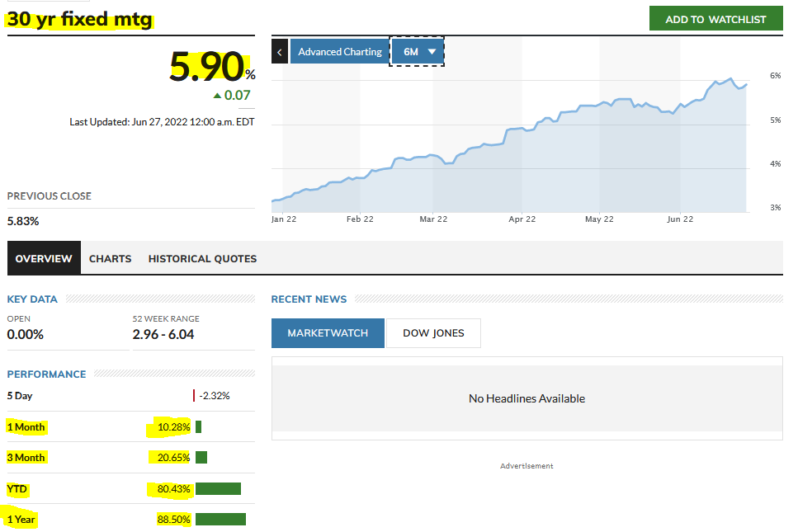The height and width of the screenshot is (532, 798).
Task: Click the Last Updated Jun 27, 2022 text
Action: coord(162,122)
